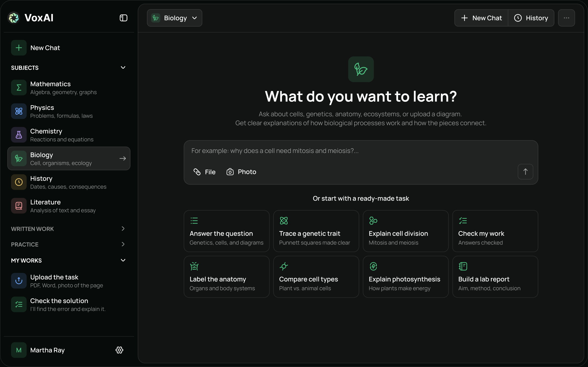Click the green plus icon beside New Chat in the sidebar

pyautogui.click(x=19, y=48)
